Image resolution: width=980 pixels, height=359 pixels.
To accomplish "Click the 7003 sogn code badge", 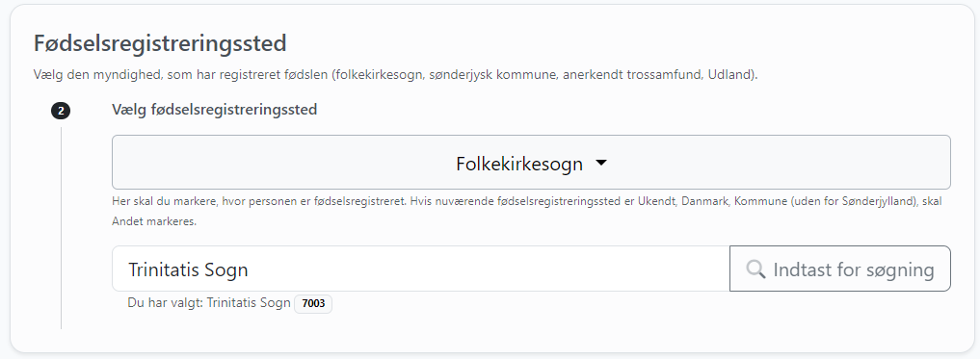I will (313, 304).
